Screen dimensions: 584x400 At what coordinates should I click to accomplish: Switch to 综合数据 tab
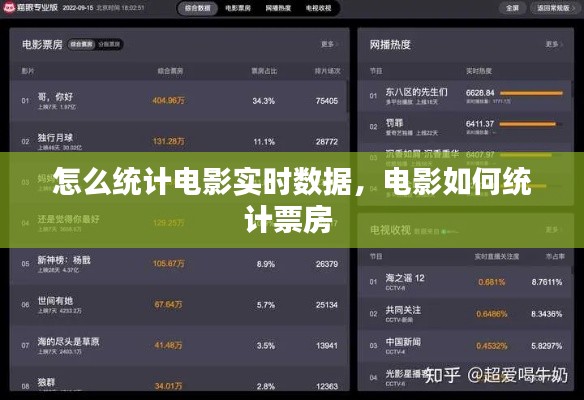tap(197, 8)
